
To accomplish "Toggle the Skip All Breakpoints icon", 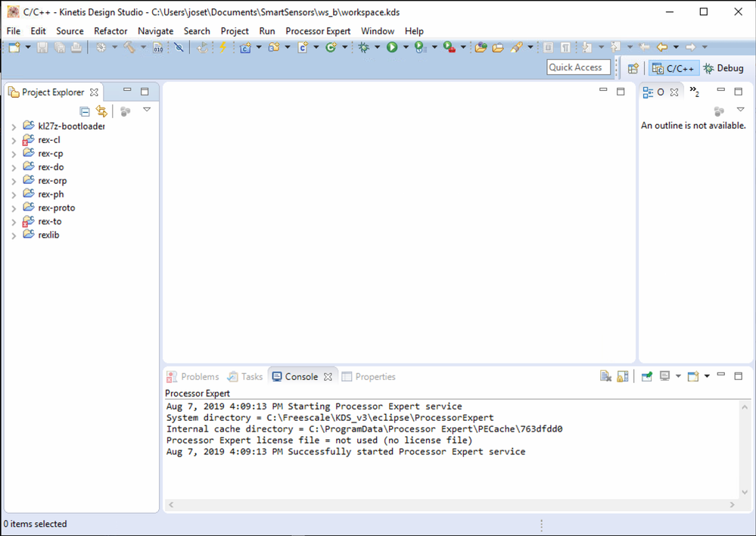I will tap(179, 47).
